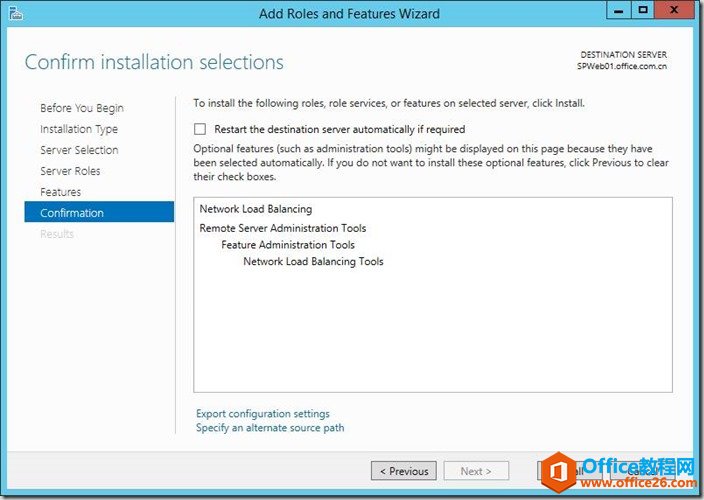Select Feature Administration Tools entry

tap(288, 245)
